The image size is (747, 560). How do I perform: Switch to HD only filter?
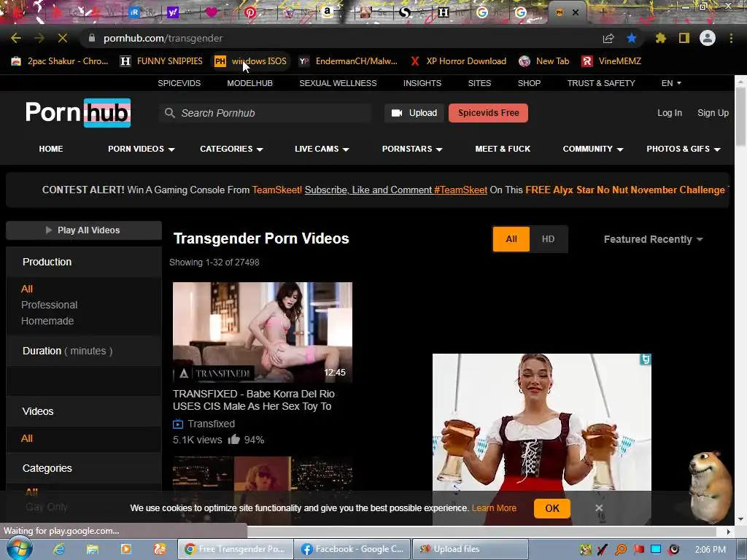pyautogui.click(x=548, y=238)
